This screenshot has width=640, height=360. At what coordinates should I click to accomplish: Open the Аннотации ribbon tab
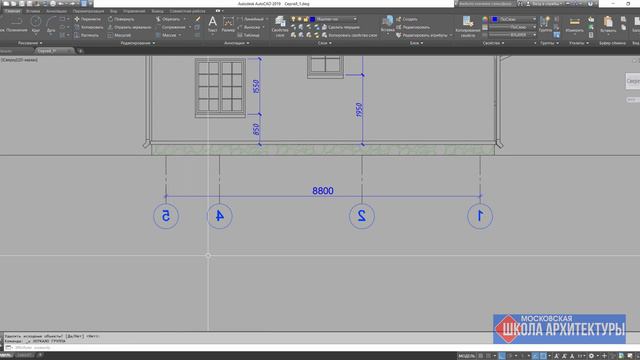(x=56, y=11)
